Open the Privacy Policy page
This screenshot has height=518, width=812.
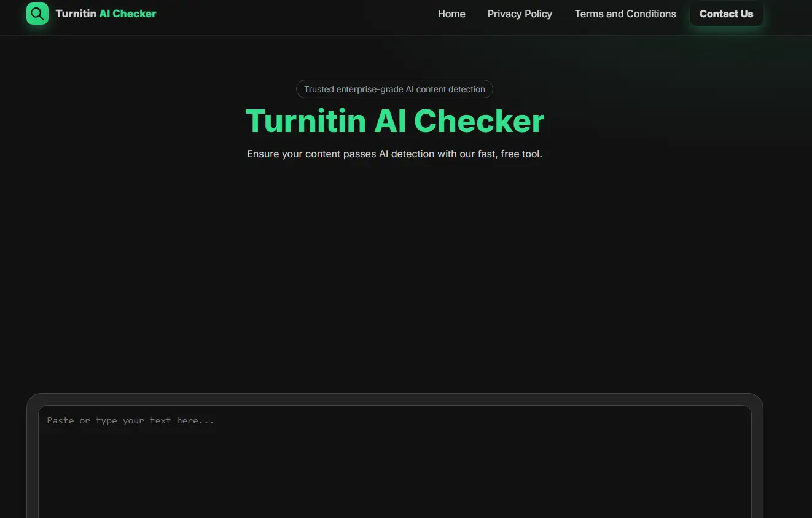click(520, 14)
